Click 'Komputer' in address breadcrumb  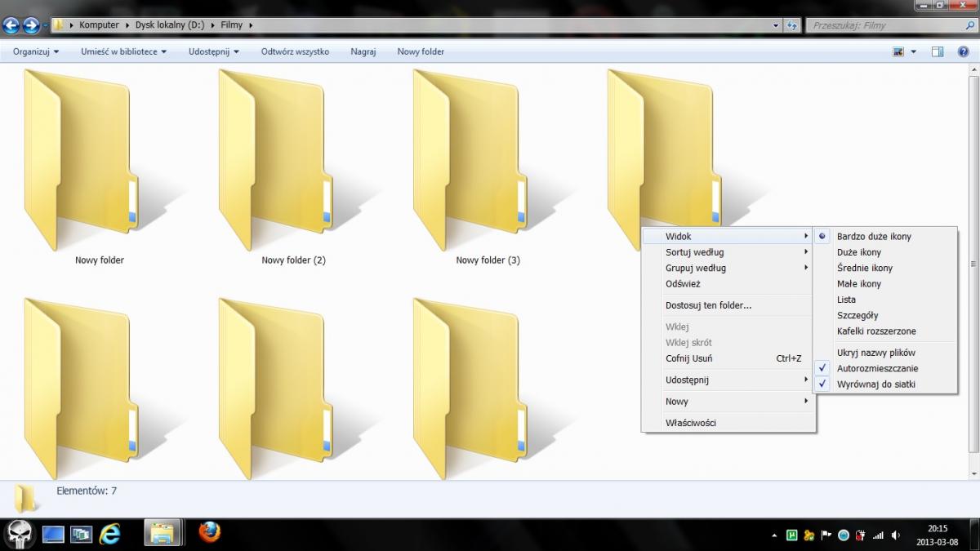(99, 25)
